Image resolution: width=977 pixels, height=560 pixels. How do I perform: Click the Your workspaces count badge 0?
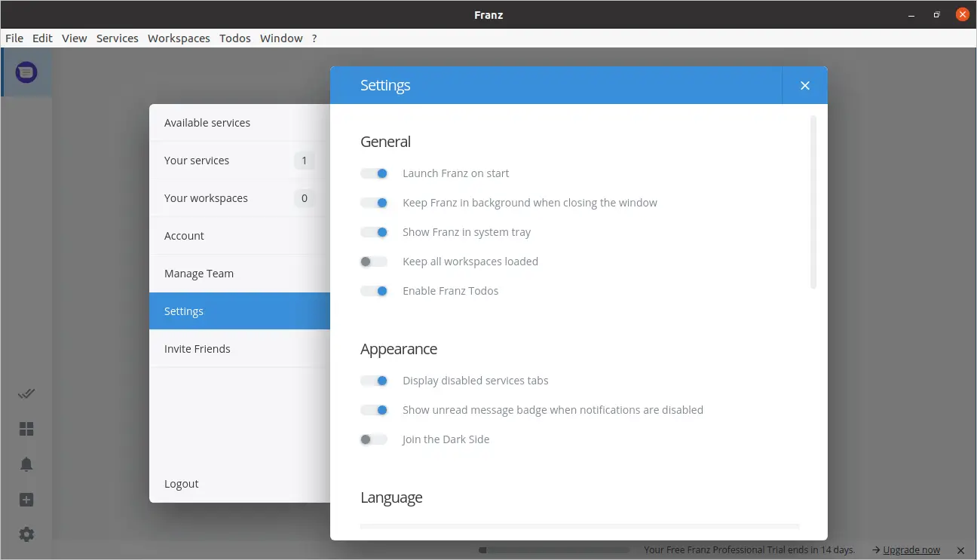click(x=305, y=198)
